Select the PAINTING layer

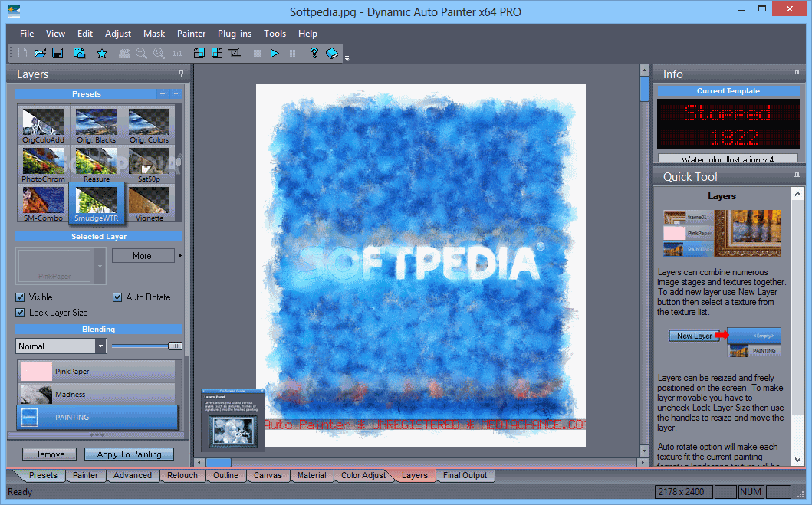(x=97, y=417)
